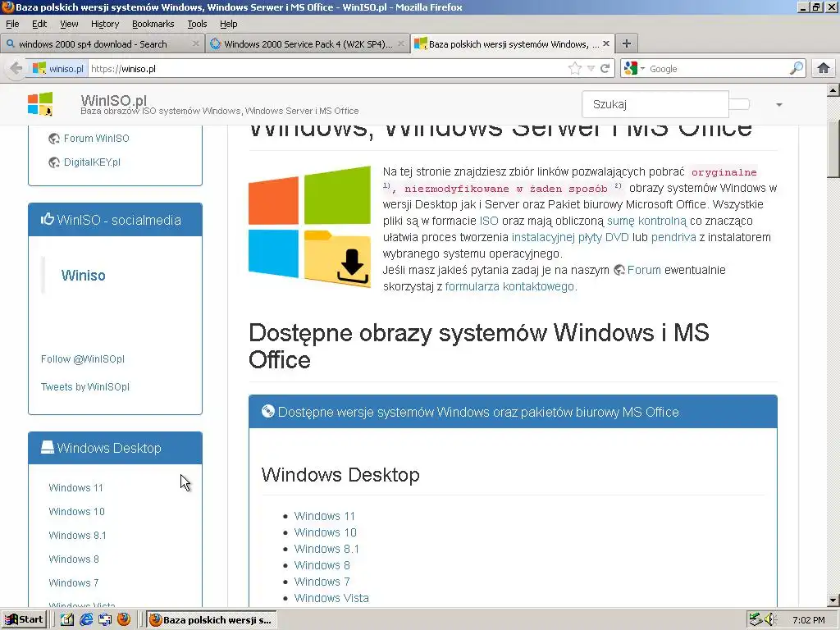
Task: Follow the pendriva link
Action: click(673, 237)
